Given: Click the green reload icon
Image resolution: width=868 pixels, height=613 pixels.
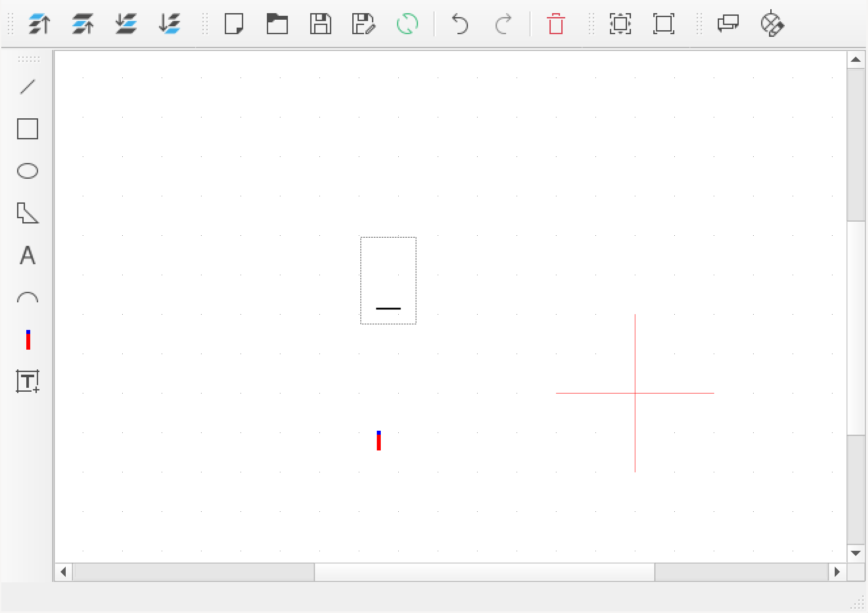Looking at the screenshot, I should click(x=407, y=24).
